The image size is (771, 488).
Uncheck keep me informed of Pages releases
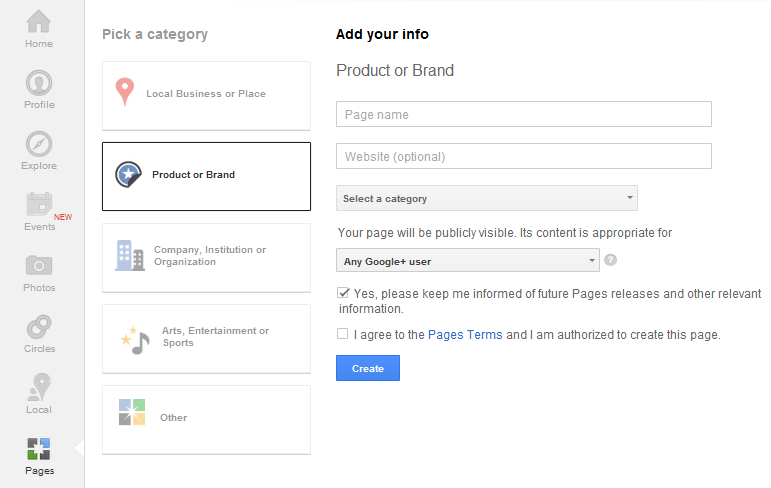[343, 293]
